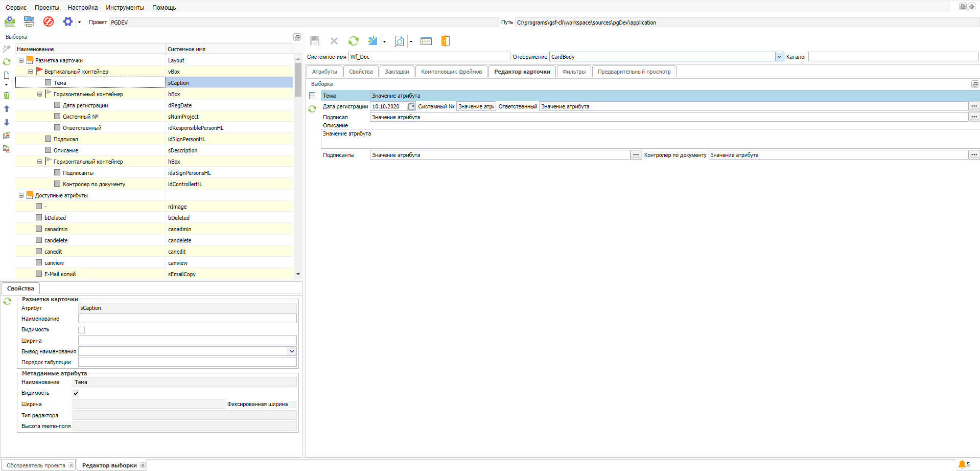Open the document preview magnifier icon

399,41
